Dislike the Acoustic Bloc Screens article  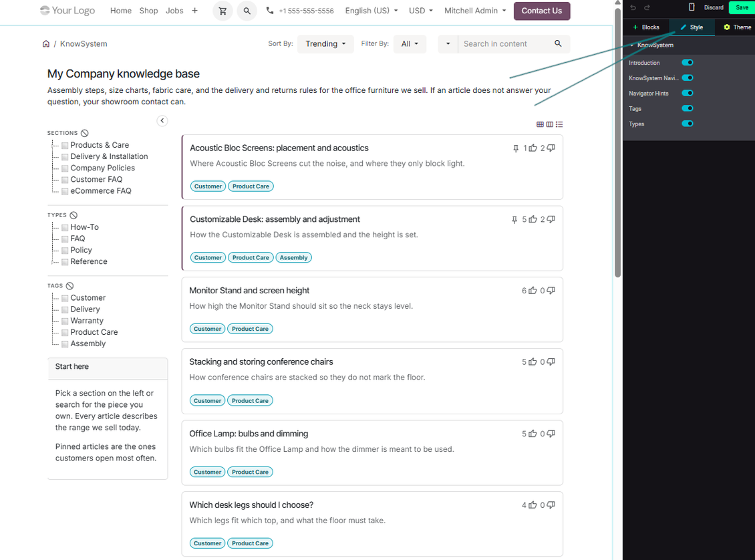point(551,148)
